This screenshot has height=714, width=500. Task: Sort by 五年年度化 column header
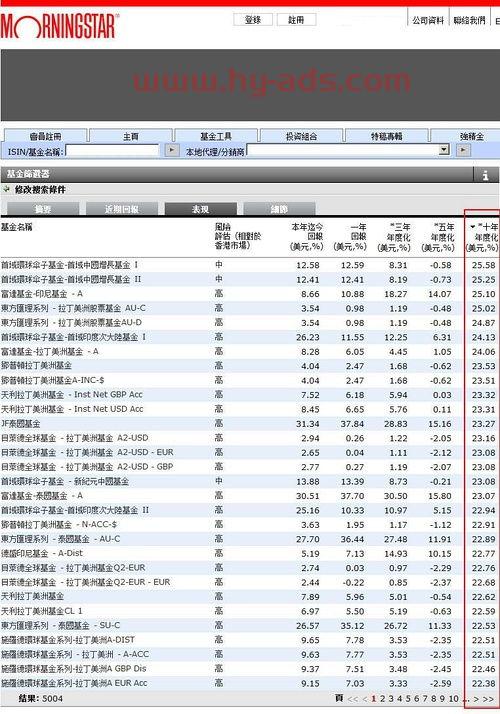coord(438,237)
